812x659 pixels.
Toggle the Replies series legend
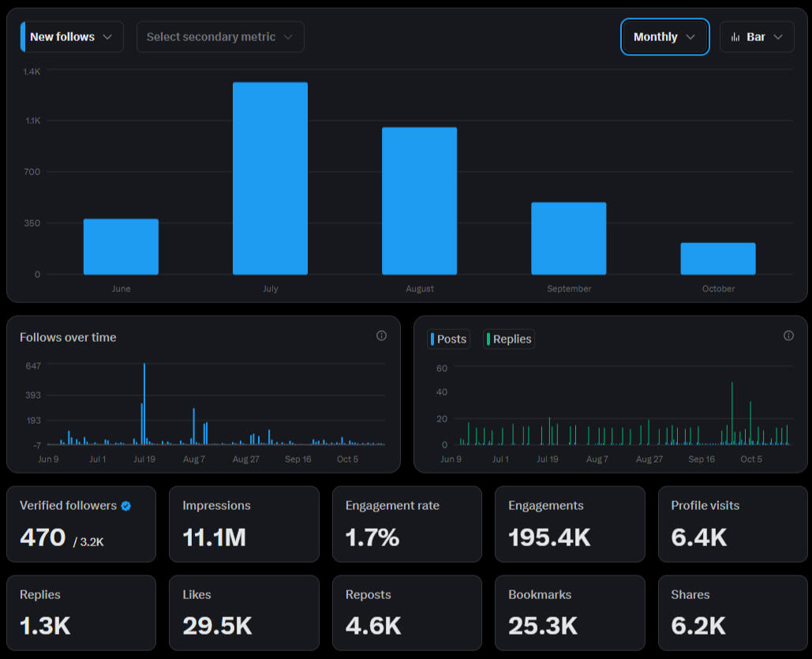click(x=508, y=339)
